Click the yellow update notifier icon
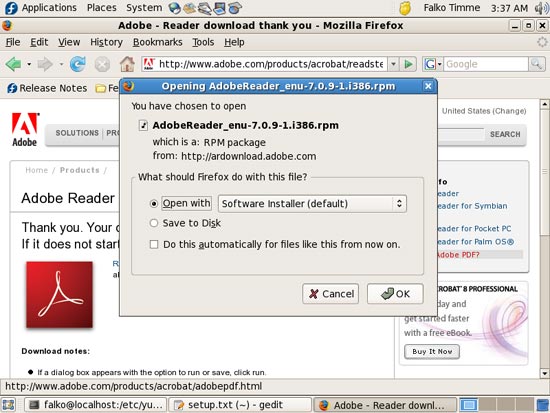This screenshot has height=413, width=550. [405, 8]
